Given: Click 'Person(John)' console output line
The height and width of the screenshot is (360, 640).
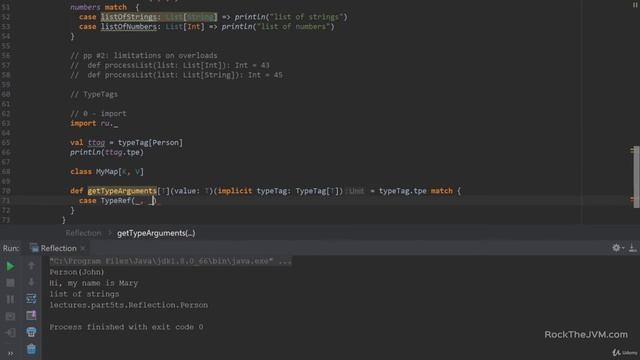Looking at the screenshot, I should coord(77,272).
